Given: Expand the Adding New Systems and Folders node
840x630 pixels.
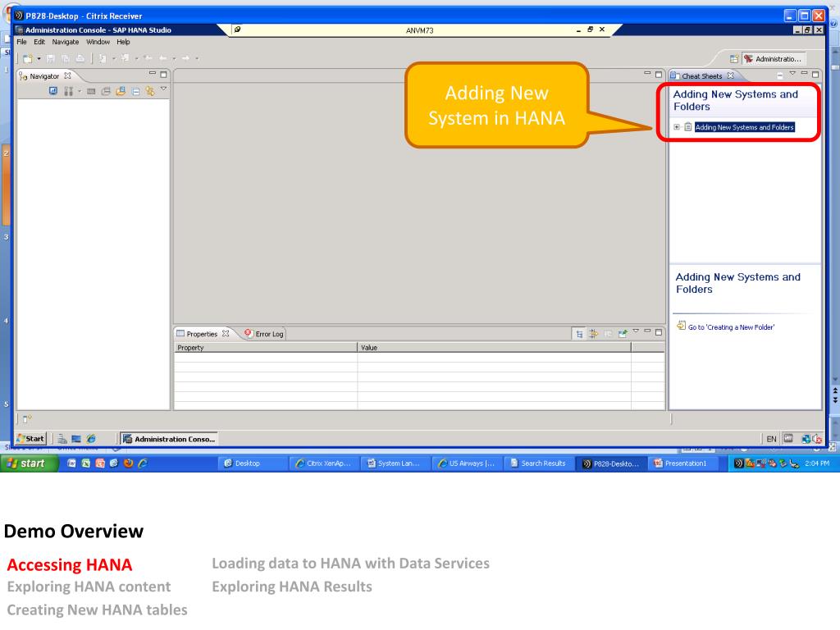Looking at the screenshot, I should pos(677,127).
